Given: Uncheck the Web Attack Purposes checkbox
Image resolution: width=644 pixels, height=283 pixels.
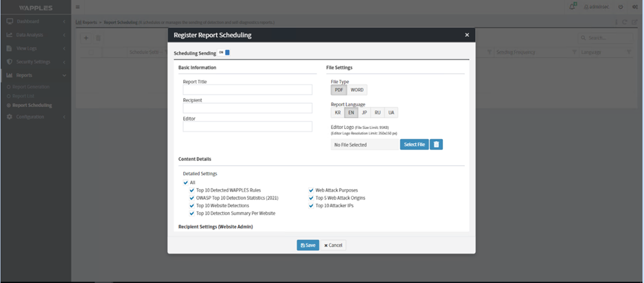Looking at the screenshot, I should coord(311,190).
